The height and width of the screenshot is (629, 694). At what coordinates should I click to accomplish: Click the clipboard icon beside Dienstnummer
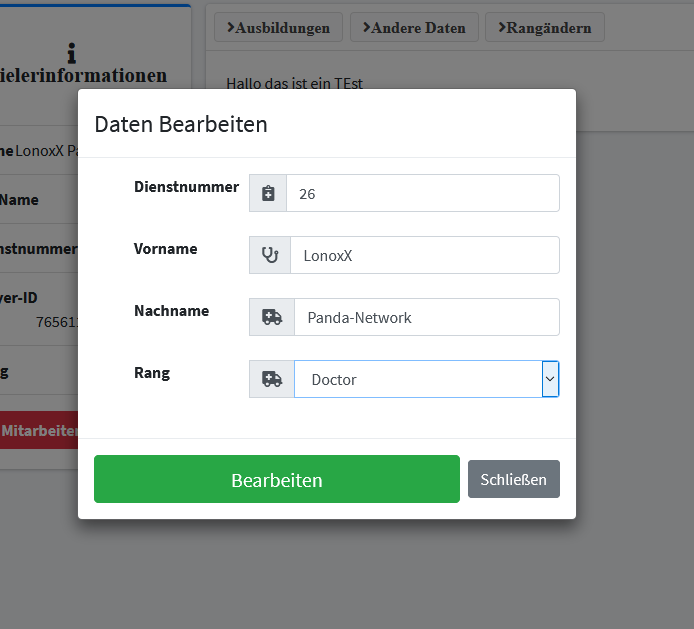(x=268, y=193)
